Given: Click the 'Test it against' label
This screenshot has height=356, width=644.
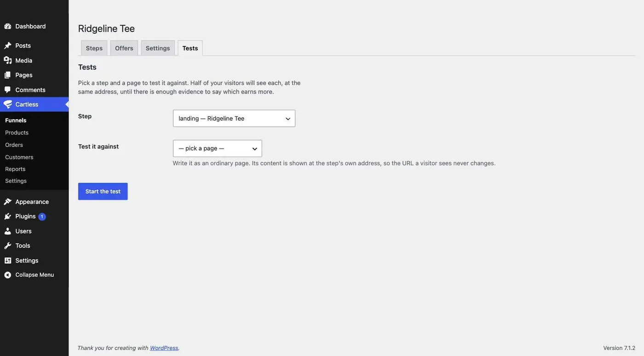Looking at the screenshot, I should (x=98, y=146).
